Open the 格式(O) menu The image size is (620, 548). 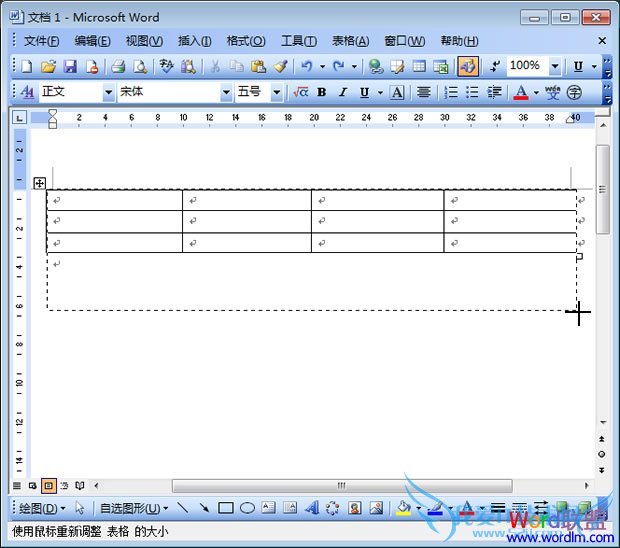click(246, 41)
